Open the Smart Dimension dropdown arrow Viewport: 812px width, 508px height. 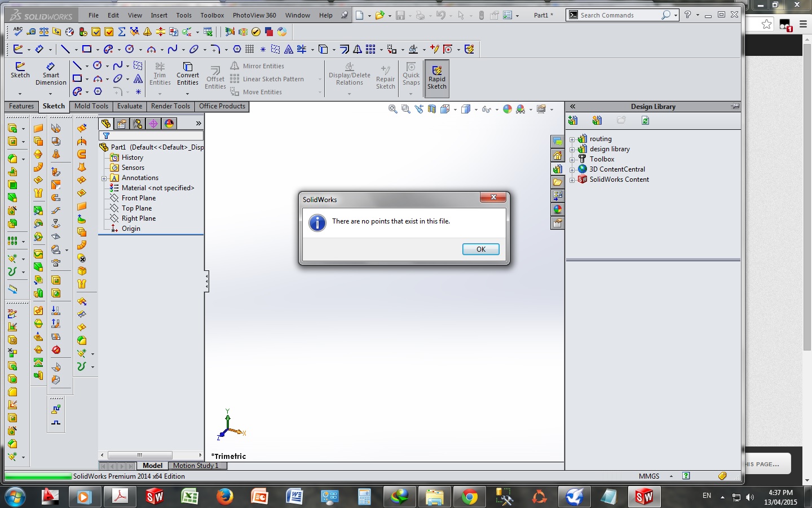coord(51,94)
